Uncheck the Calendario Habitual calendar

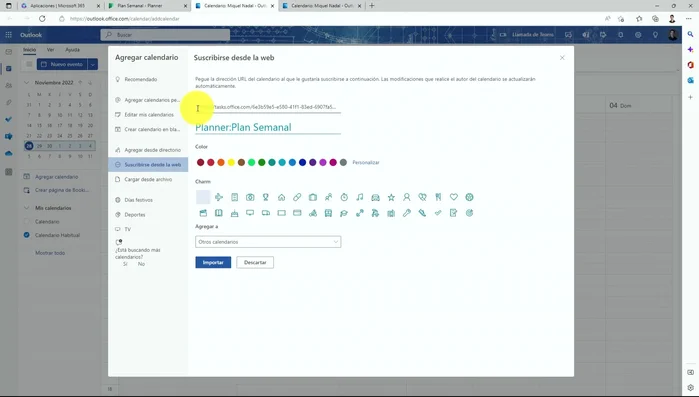27,235
